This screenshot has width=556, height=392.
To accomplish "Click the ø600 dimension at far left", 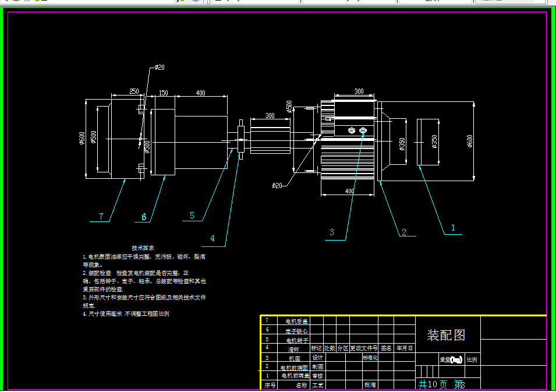I will (82, 139).
